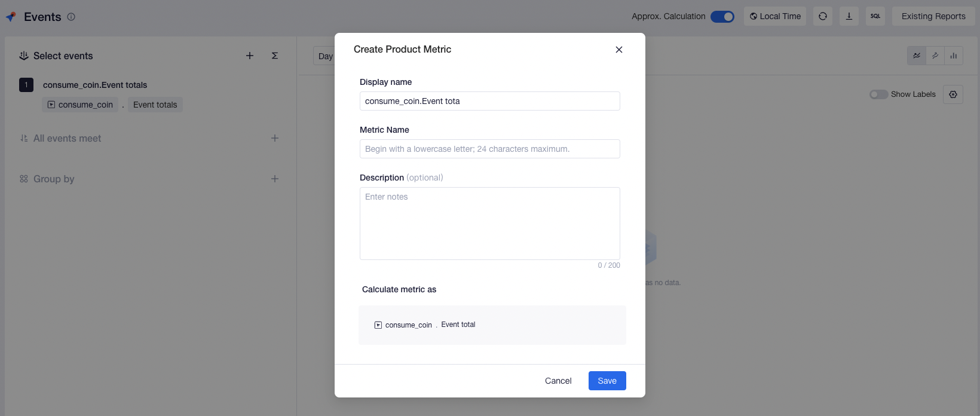This screenshot has width=980, height=416.
Task: Switch to line chart view
Action: coord(917,56)
